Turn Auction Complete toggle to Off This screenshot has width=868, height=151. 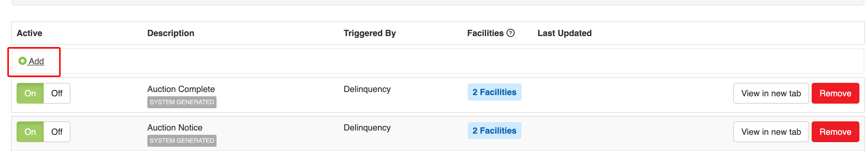coord(57,93)
